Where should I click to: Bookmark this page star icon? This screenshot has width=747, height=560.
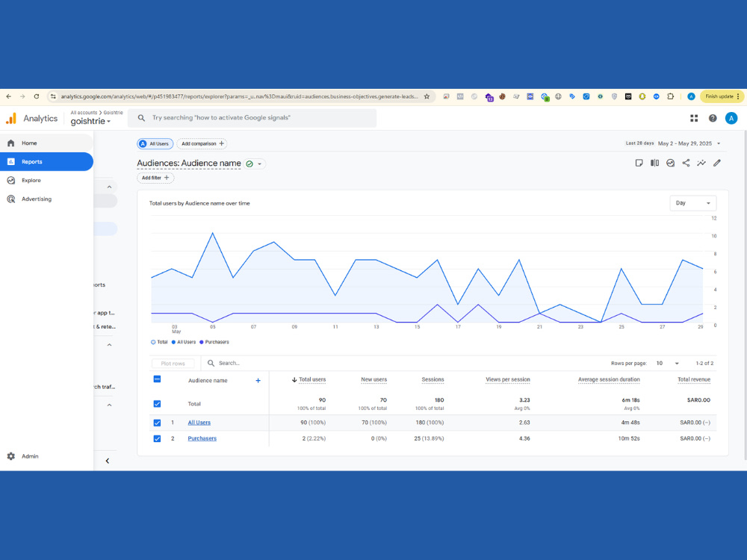tap(427, 96)
